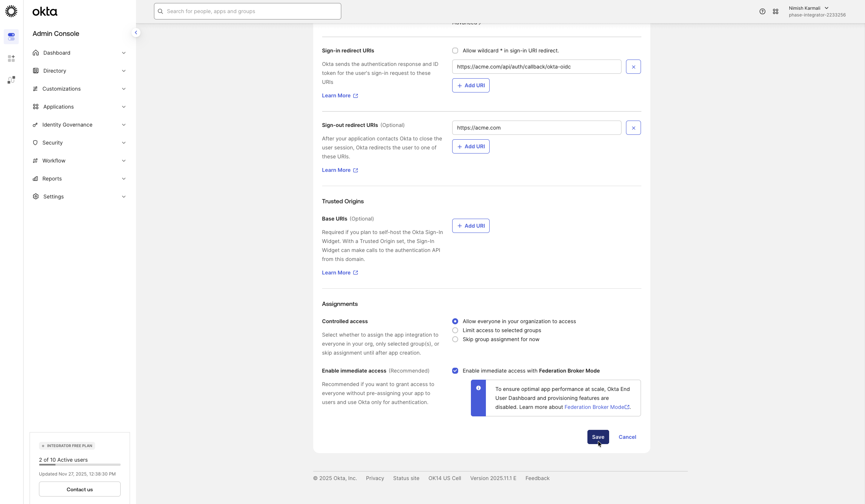The width and height of the screenshot is (865, 504).
Task: Click the Reports chart icon
Action: (x=35, y=179)
